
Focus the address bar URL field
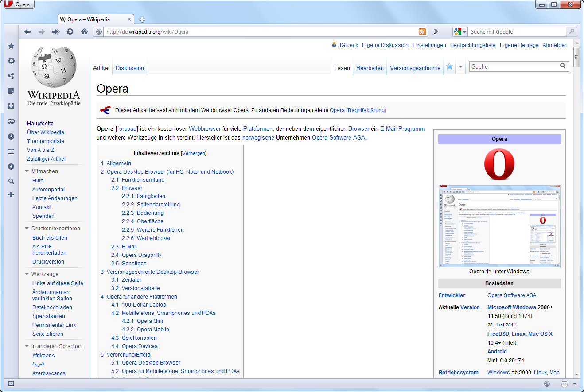click(261, 32)
